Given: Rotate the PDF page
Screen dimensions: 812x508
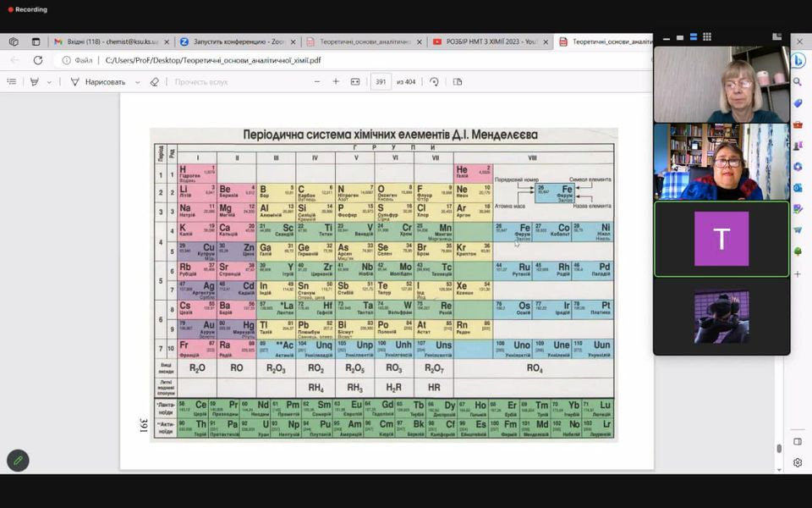Looking at the screenshot, I should (x=435, y=82).
